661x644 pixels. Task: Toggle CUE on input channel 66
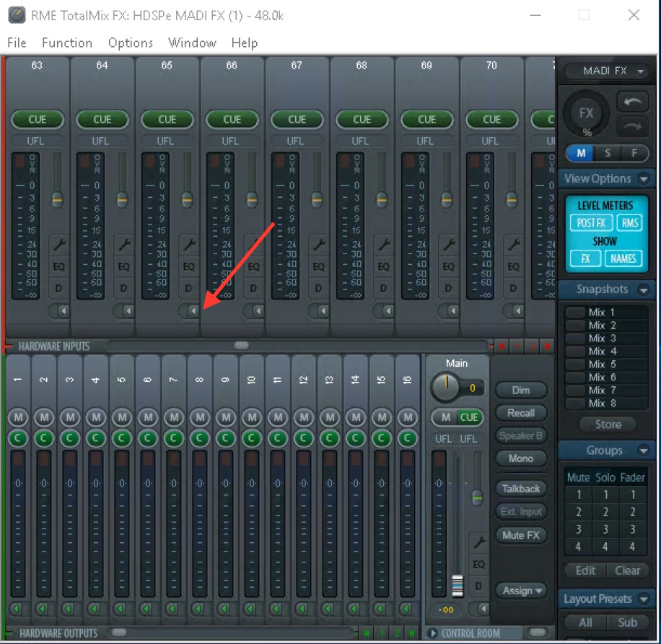click(x=232, y=120)
